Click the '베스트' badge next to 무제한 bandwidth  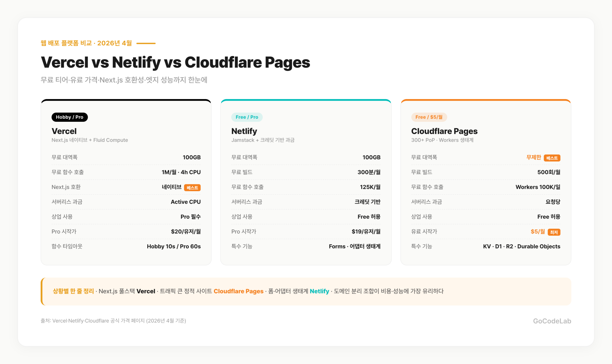coord(552,158)
